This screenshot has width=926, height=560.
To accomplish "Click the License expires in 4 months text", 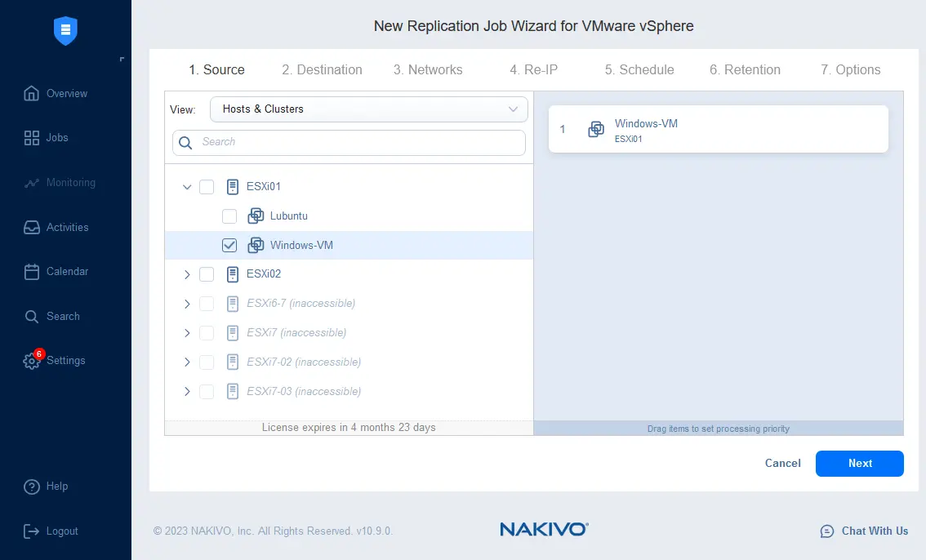I will click(349, 427).
